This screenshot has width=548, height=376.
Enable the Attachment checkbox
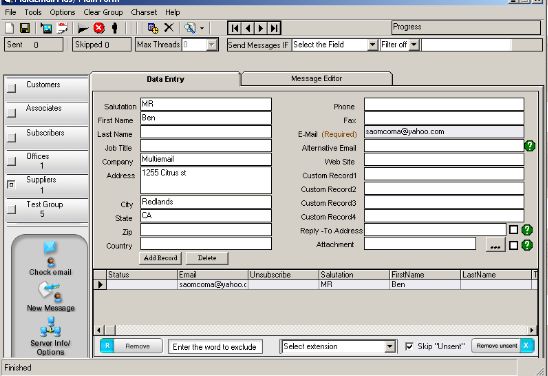click(x=513, y=245)
